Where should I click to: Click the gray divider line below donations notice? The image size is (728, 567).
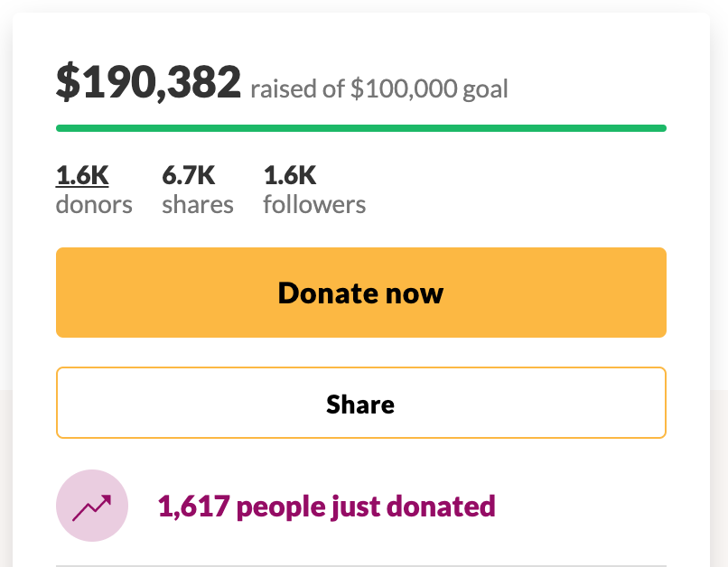point(360,565)
